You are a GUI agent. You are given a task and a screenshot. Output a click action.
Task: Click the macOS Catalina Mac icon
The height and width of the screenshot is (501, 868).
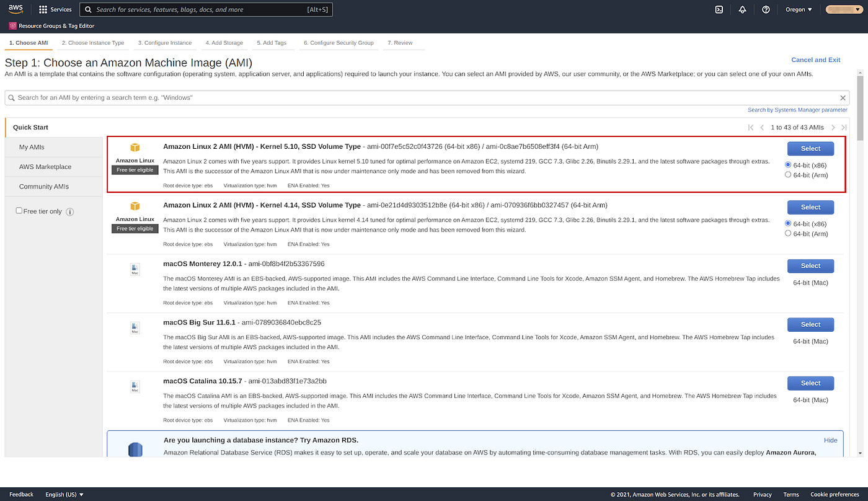pos(135,386)
